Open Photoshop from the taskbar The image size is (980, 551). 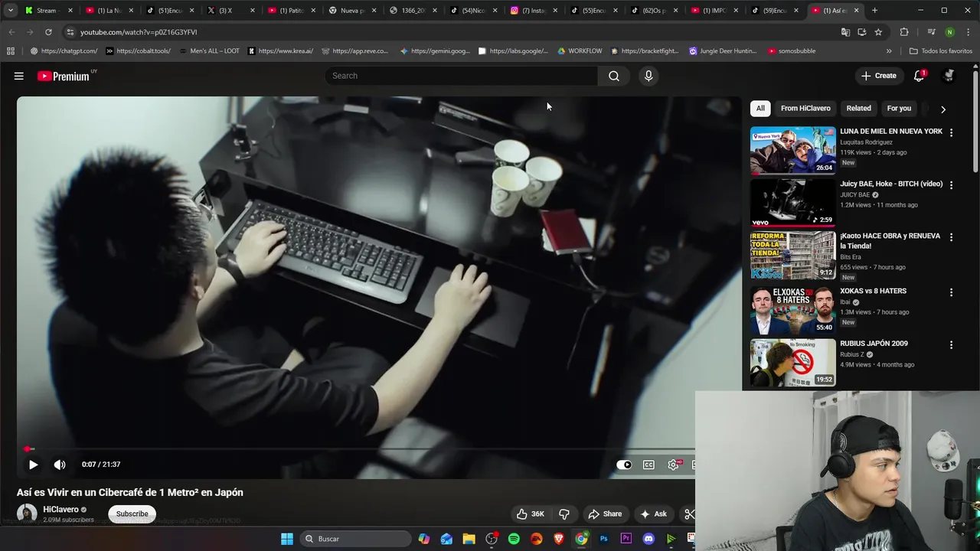pyautogui.click(x=603, y=539)
